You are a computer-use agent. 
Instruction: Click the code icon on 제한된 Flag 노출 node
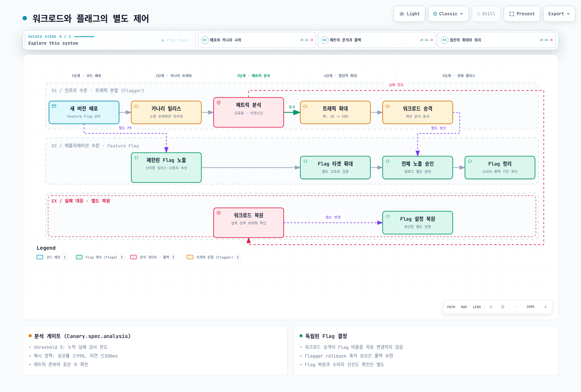[x=136, y=158]
